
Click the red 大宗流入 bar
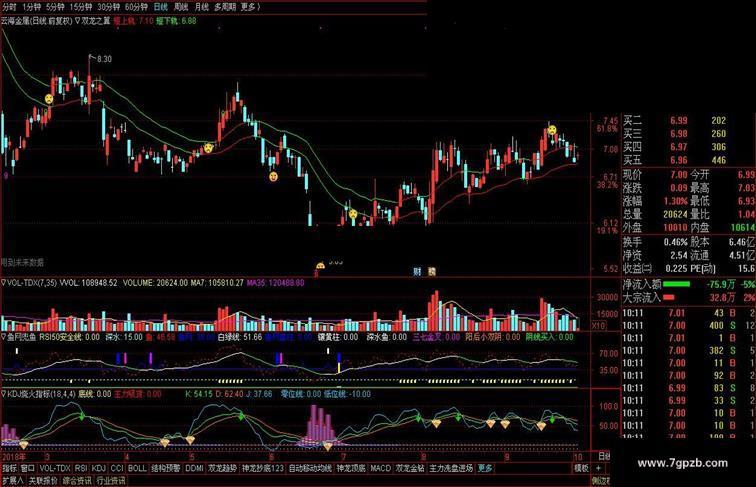coord(669,298)
